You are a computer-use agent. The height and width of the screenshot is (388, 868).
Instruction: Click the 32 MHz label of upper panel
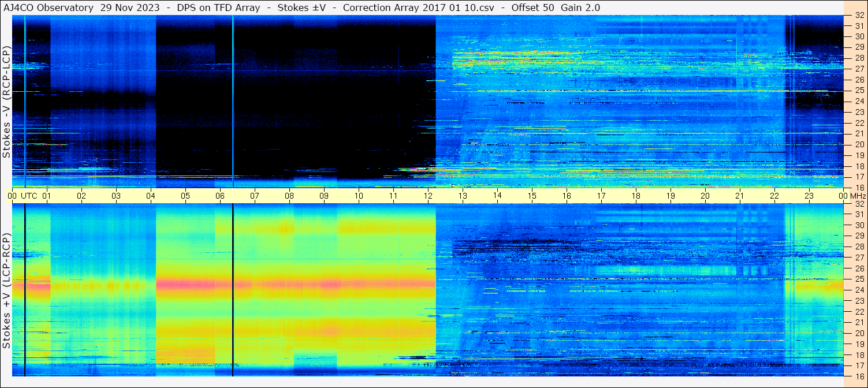[858, 16]
